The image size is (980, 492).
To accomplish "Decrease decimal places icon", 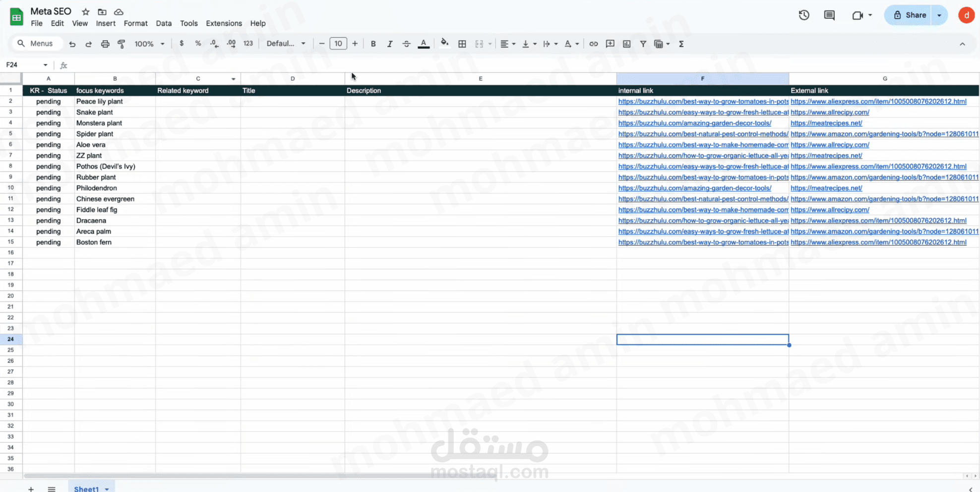I will click(214, 44).
